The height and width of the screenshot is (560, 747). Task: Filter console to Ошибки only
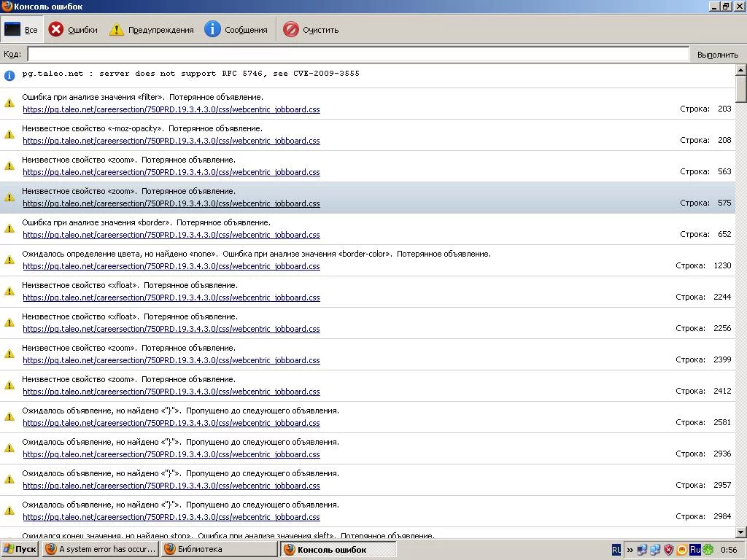(x=73, y=29)
